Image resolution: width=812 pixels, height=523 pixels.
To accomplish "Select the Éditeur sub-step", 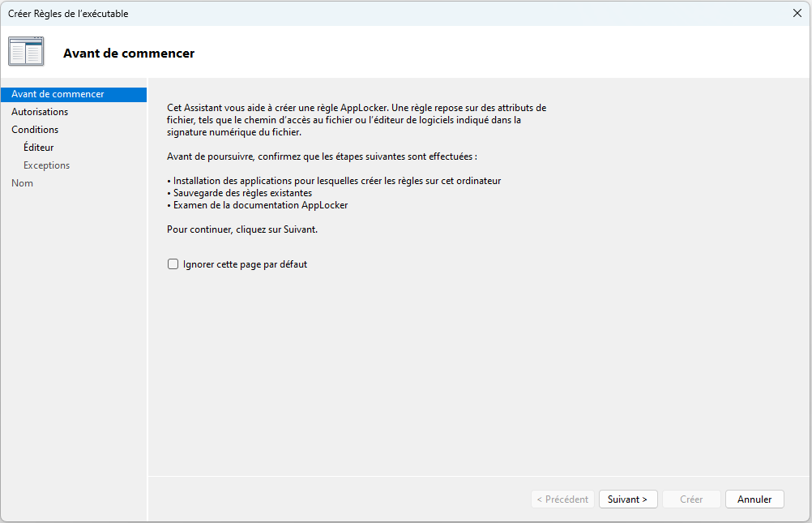I will [38, 148].
